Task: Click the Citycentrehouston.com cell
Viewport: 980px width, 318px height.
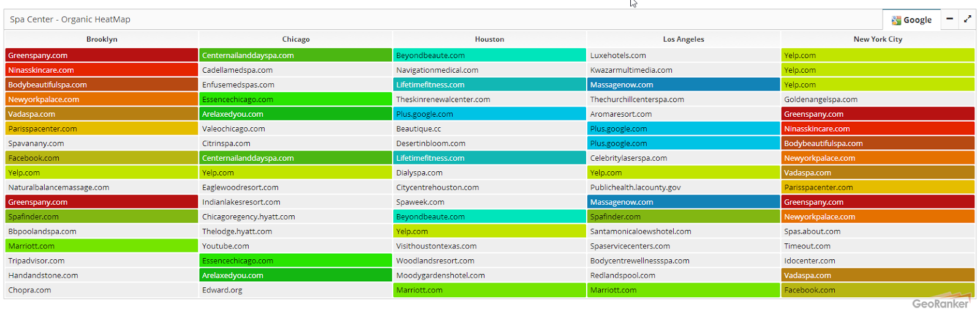Action: (489, 187)
